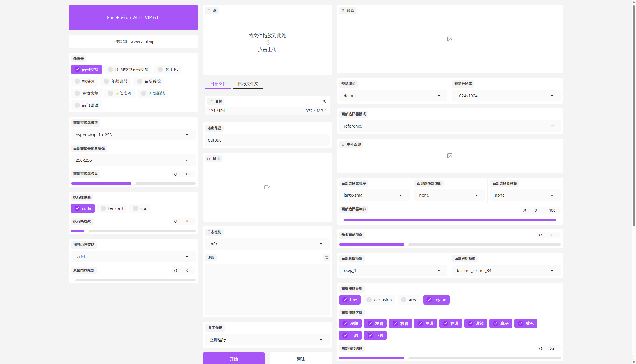Viewport: 636px width, 364px height.
Task: Reset the 执行线程数 value icon
Action: [x=175, y=221]
